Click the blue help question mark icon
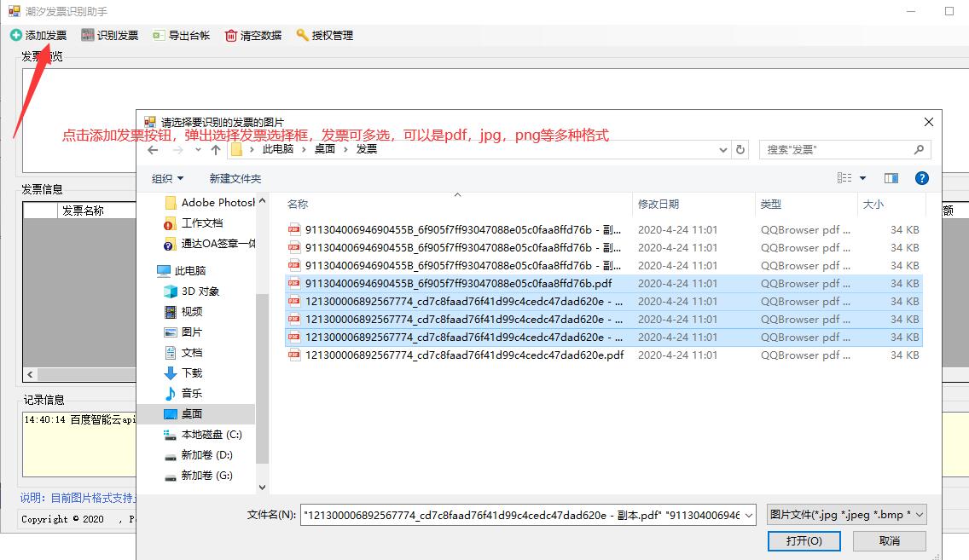 [921, 178]
